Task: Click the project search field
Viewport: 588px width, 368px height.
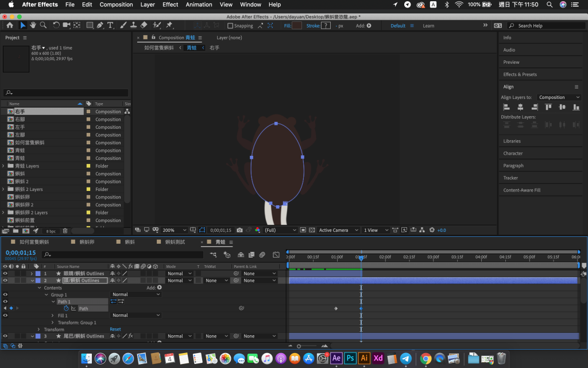Action: tap(66, 93)
